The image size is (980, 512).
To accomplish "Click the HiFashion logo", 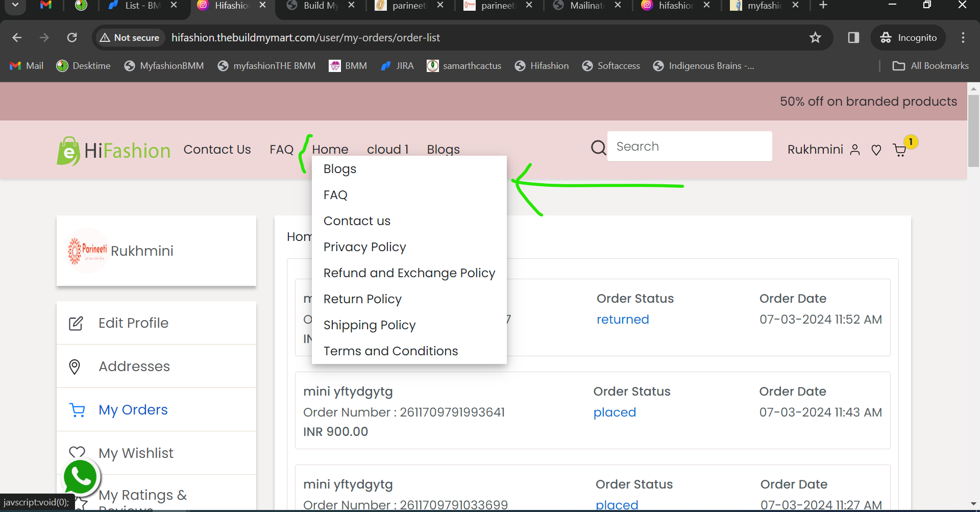I will click(x=113, y=151).
